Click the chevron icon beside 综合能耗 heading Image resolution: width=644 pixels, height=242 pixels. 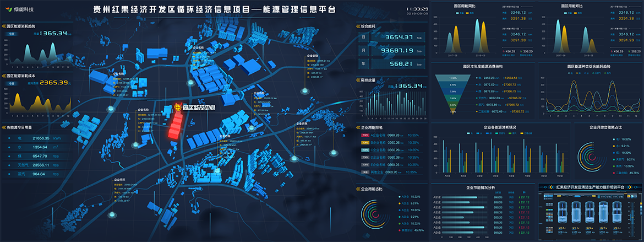point(357,26)
